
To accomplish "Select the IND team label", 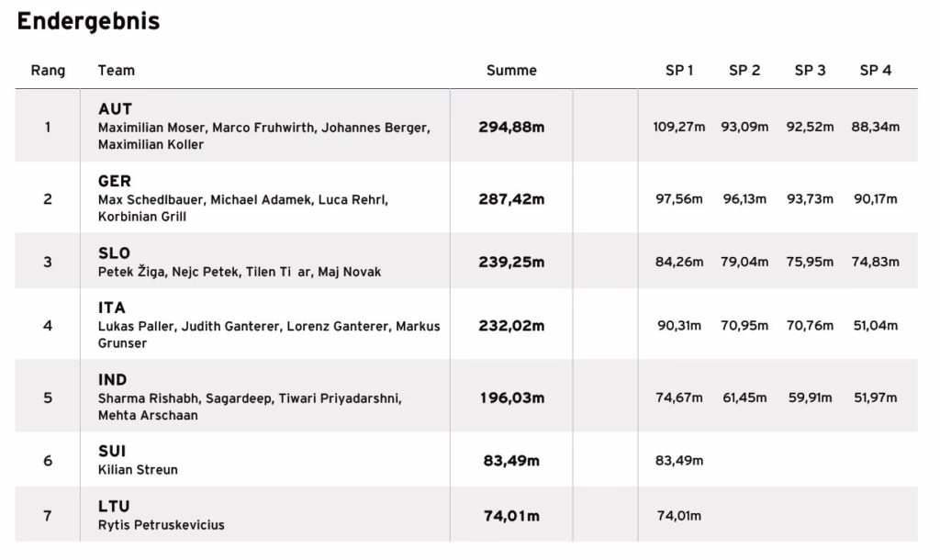I will tap(113, 379).
